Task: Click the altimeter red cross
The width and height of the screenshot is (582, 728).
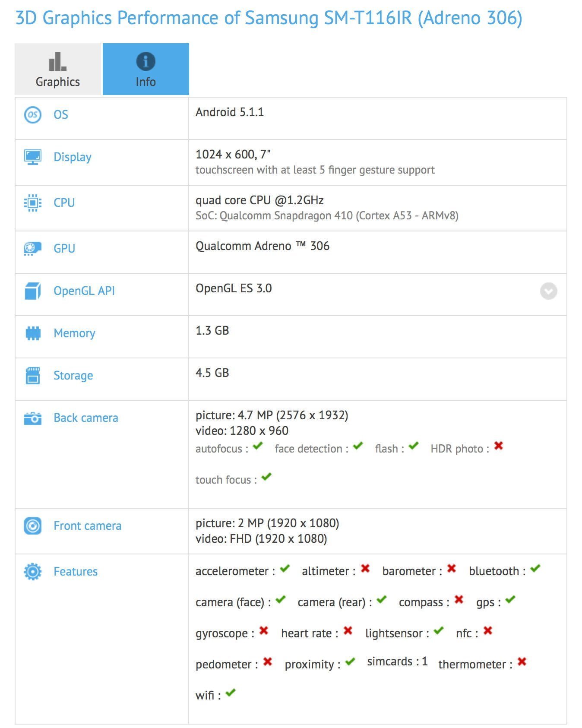Action: coord(365,568)
